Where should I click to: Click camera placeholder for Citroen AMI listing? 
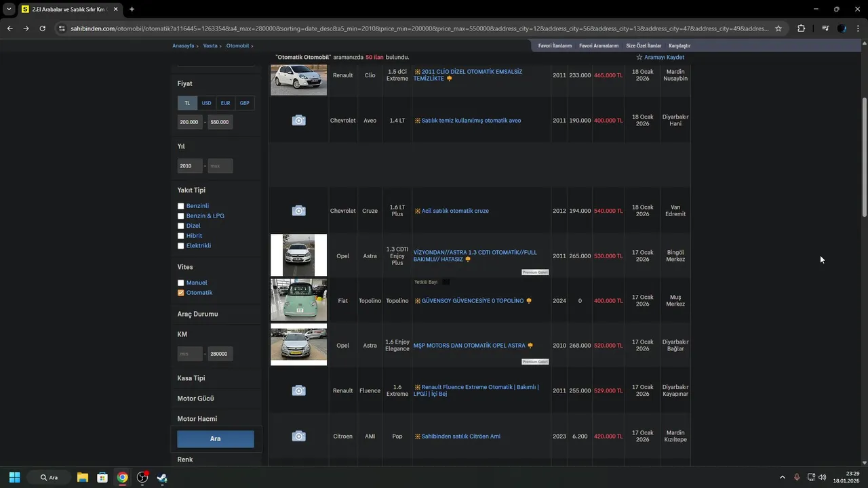click(298, 436)
